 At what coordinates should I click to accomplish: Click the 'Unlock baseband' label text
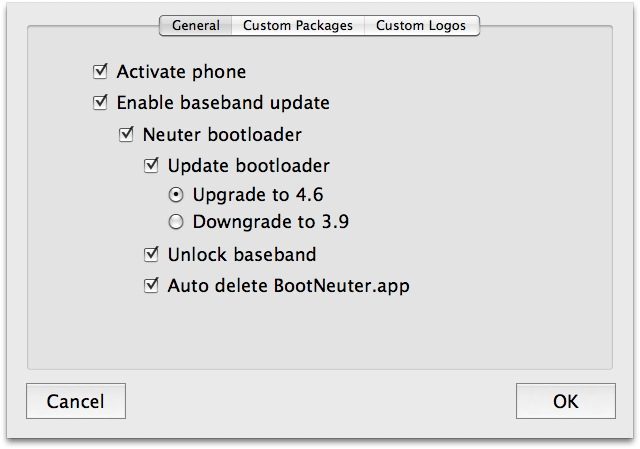coord(242,255)
